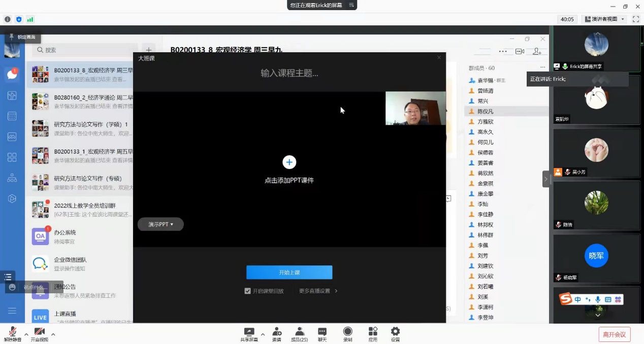Image resolution: width=644 pixels, height=344 pixels.
Task: Click the red 离开会议 button
Action: 614,334
